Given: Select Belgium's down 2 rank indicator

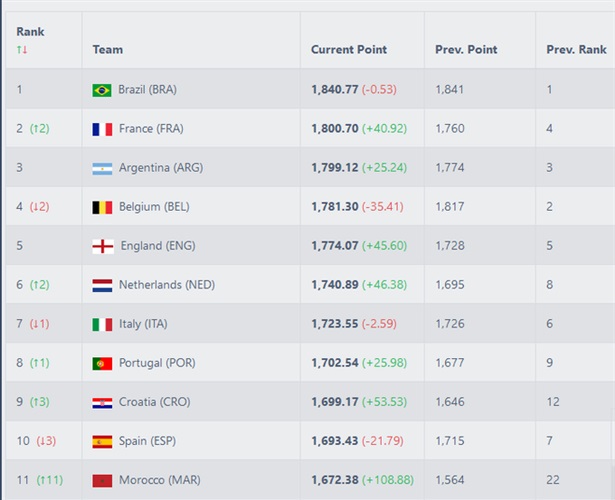Looking at the screenshot, I should point(40,207).
